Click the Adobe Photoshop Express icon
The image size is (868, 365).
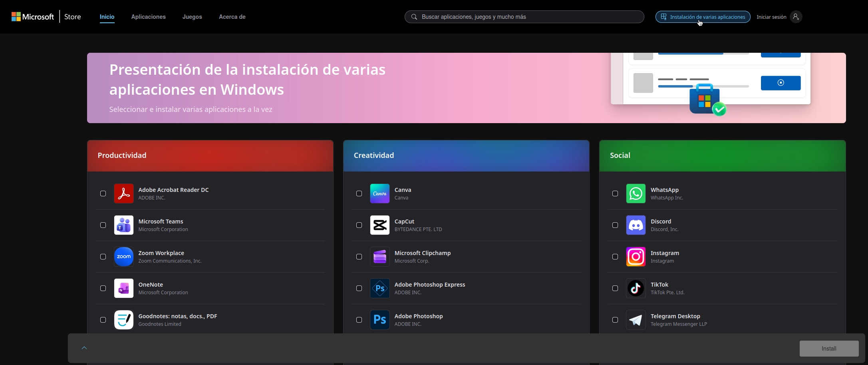click(379, 288)
